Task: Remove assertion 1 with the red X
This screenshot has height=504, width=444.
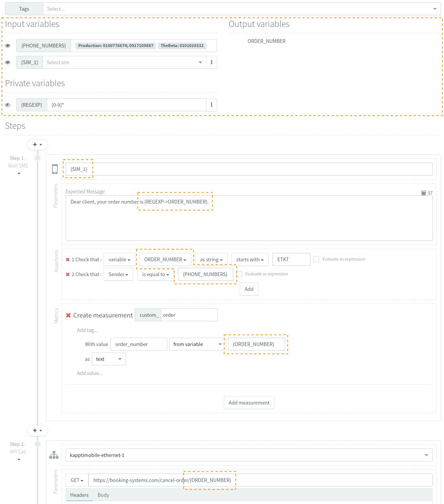Action: (68, 260)
